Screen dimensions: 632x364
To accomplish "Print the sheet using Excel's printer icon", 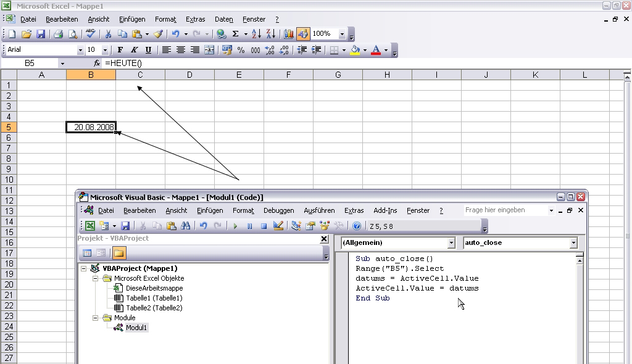I will click(59, 34).
